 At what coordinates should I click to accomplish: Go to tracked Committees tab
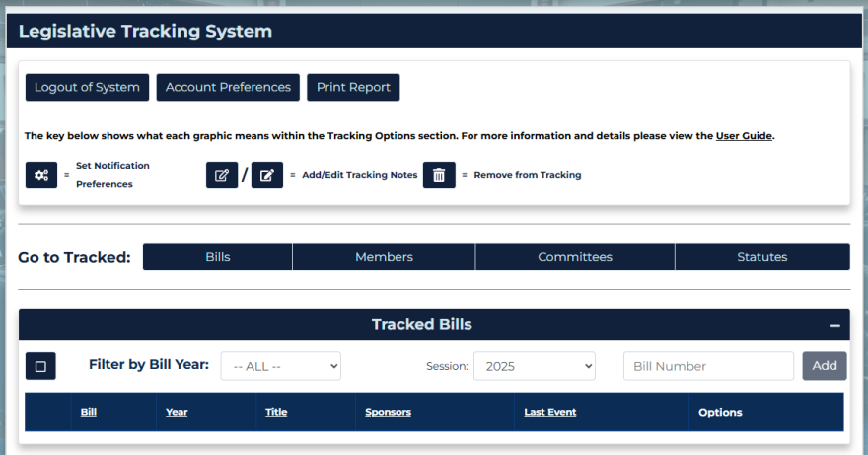[575, 257]
